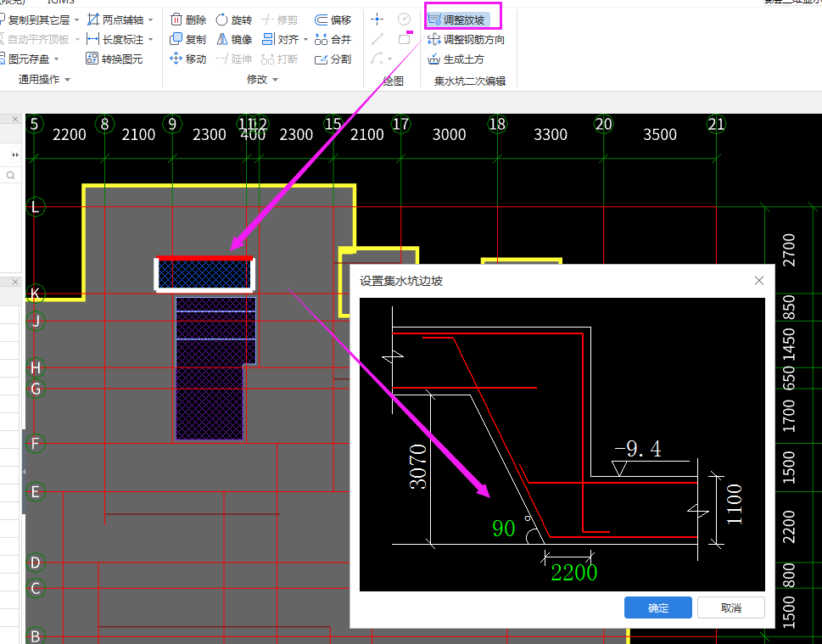Open the 两点辅轴 dropdown arrow
822x644 pixels.
click(150, 20)
